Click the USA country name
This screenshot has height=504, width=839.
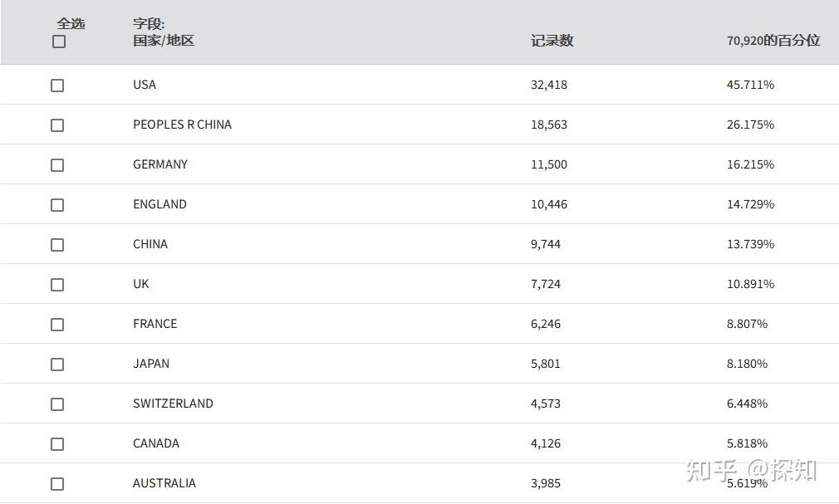click(145, 85)
